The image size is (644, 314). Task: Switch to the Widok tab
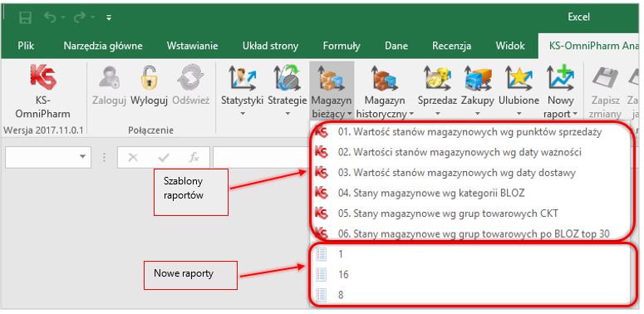point(510,46)
